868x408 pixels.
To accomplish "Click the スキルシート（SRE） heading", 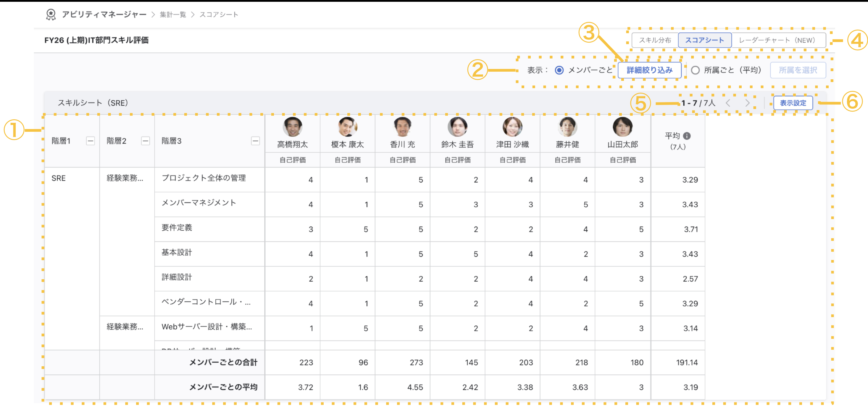I will click(93, 103).
